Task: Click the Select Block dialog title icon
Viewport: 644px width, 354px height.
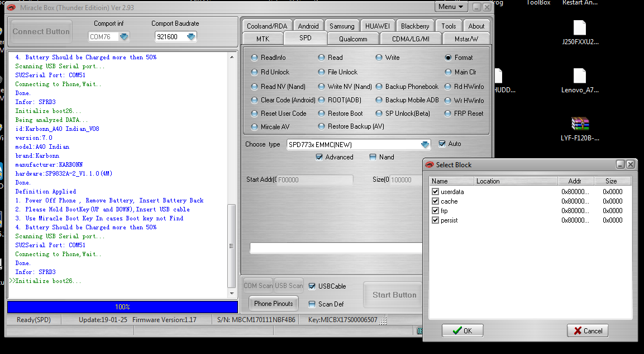Action: [430, 165]
